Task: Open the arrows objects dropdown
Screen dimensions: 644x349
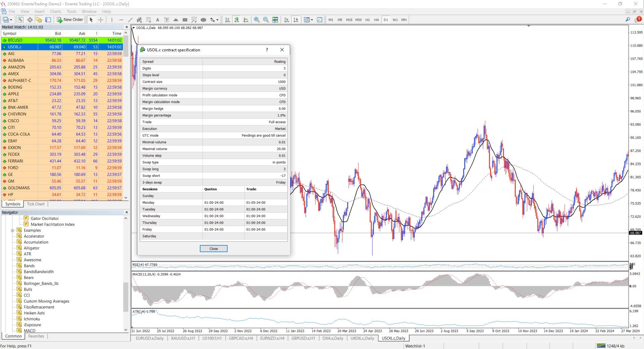Action: pos(217,20)
